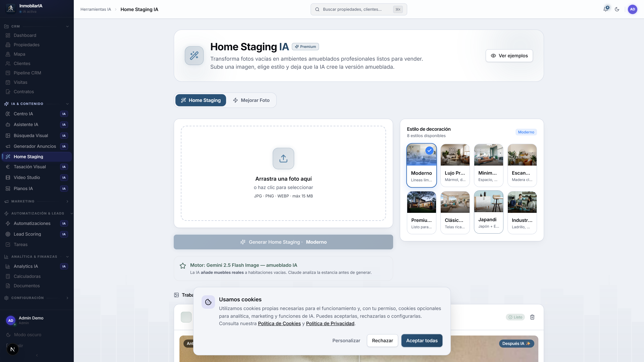Open Clientes section
Viewport: 644px width, 362px height.
[37, 64]
